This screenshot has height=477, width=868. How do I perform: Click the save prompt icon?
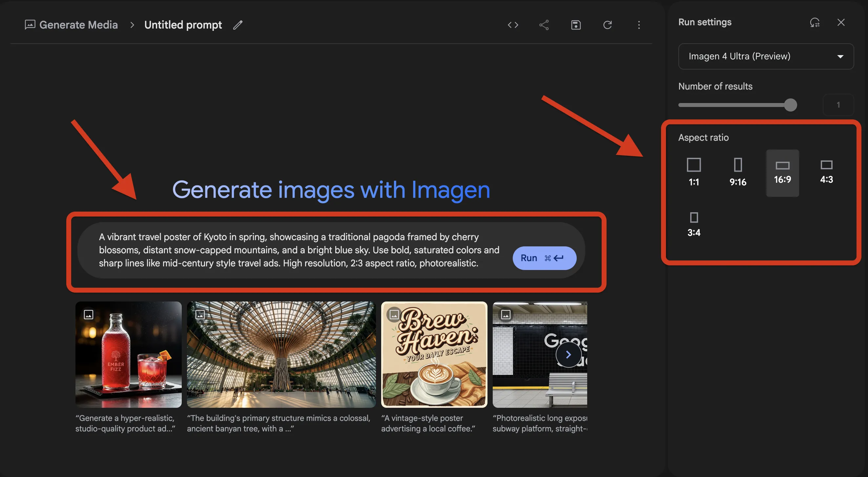(x=575, y=25)
